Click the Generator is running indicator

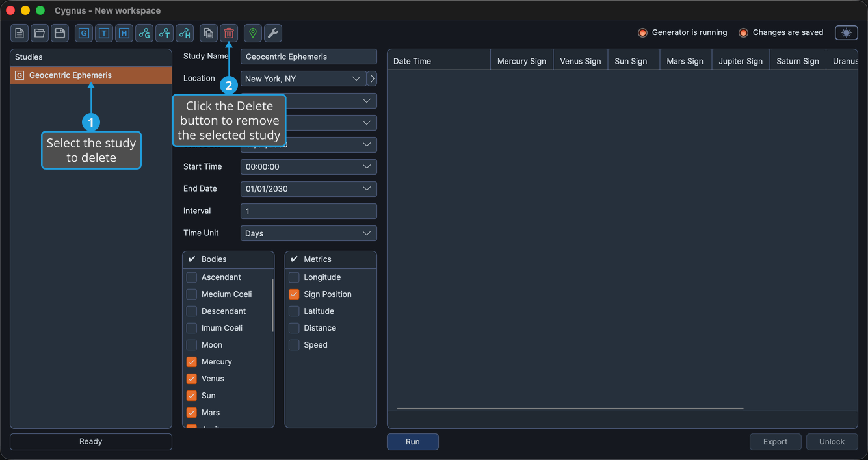pyautogui.click(x=683, y=32)
